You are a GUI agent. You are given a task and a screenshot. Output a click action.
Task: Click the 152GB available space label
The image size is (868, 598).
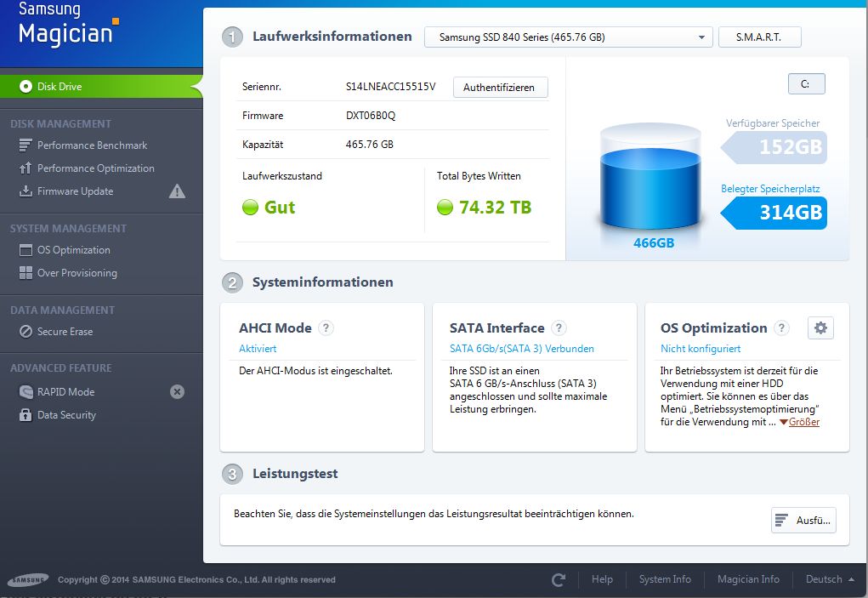click(774, 146)
